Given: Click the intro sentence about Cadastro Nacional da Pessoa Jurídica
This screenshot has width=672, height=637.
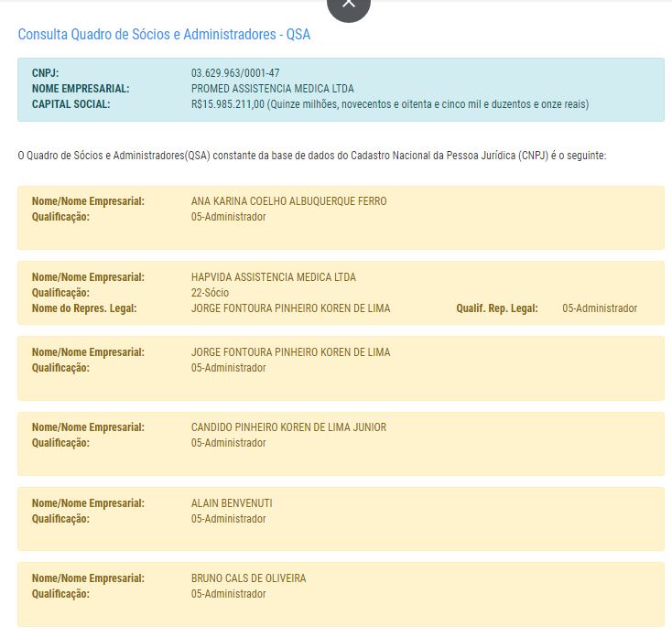Looking at the screenshot, I should [x=311, y=156].
